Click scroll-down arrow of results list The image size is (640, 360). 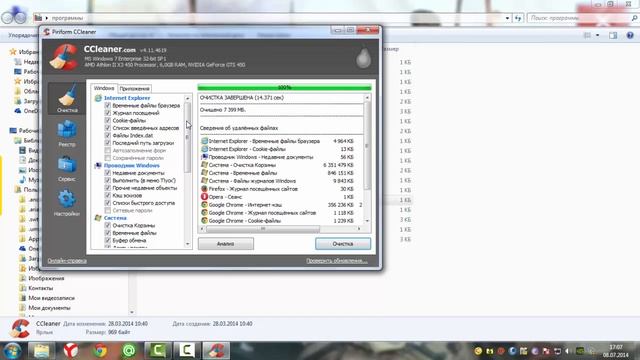[x=367, y=221]
